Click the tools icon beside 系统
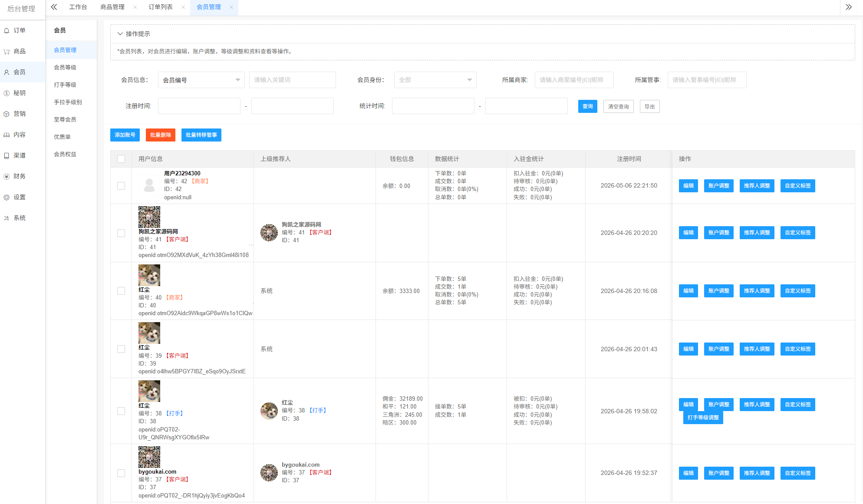This screenshot has width=863, height=504. 7,218
